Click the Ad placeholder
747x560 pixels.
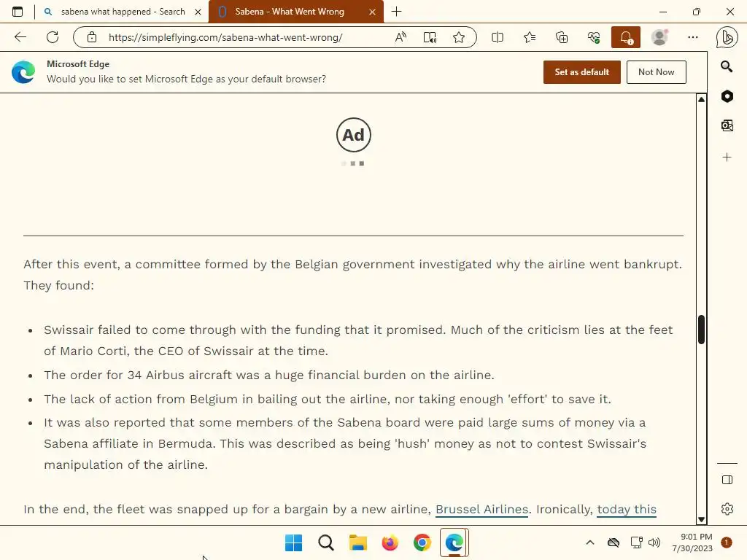pos(354,135)
